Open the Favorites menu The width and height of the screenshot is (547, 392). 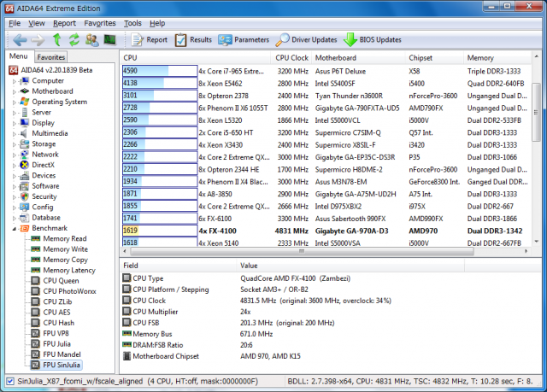[x=100, y=23]
